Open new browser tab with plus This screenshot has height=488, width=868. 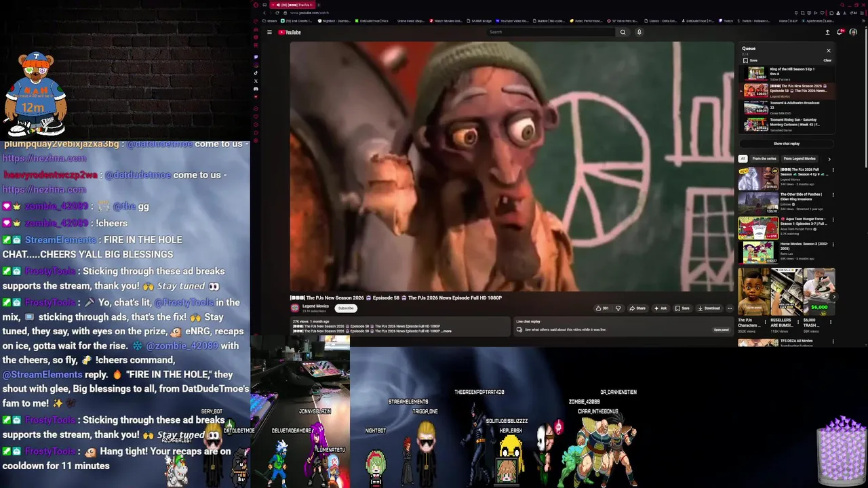pos(319,5)
